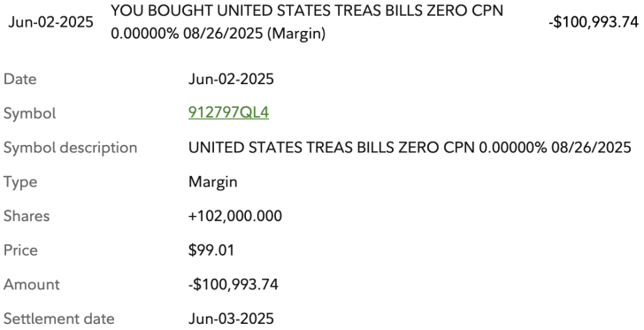Viewport: 644px width, 330px height.
Task: Click the Amount field label
Action: pyautogui.click(x=32, y=284)
